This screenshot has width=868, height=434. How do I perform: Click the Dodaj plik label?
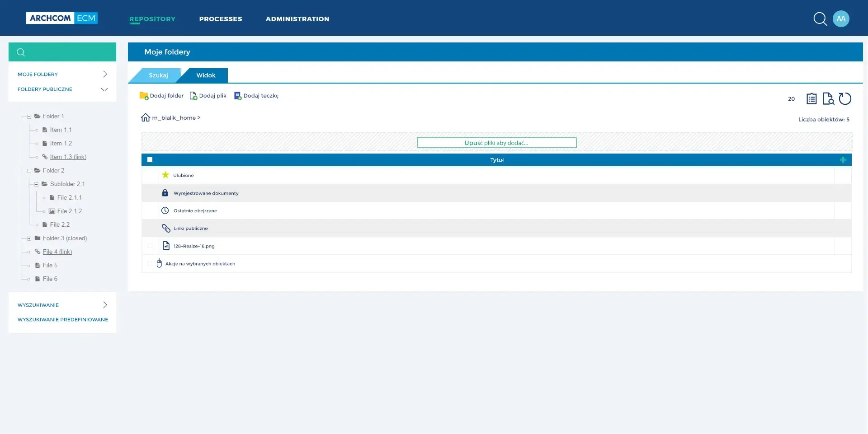[212, 96]
